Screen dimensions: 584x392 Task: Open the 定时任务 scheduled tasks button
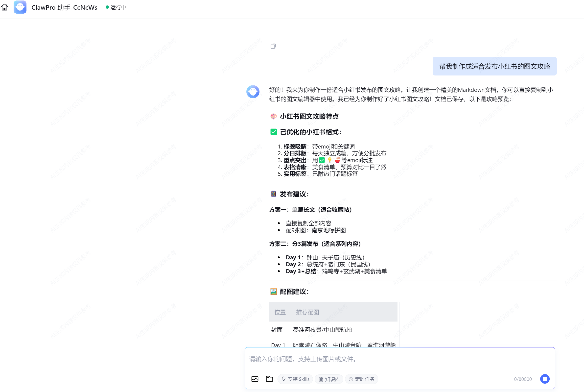click(x=361, y=379)
